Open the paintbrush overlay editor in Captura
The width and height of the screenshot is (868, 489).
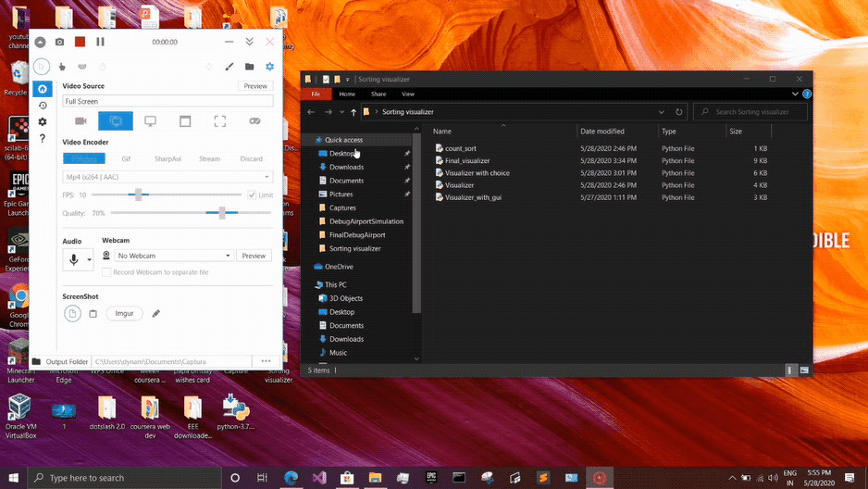[229, 67]
